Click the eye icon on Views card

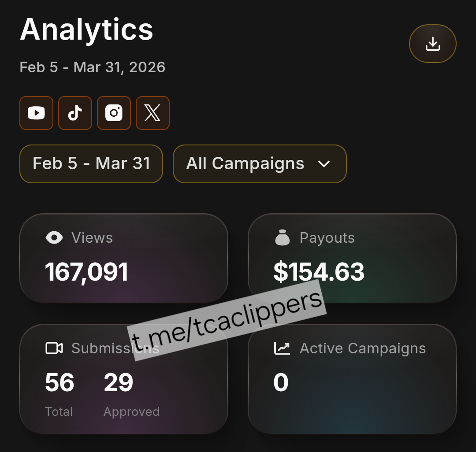[x=54, y=238]
